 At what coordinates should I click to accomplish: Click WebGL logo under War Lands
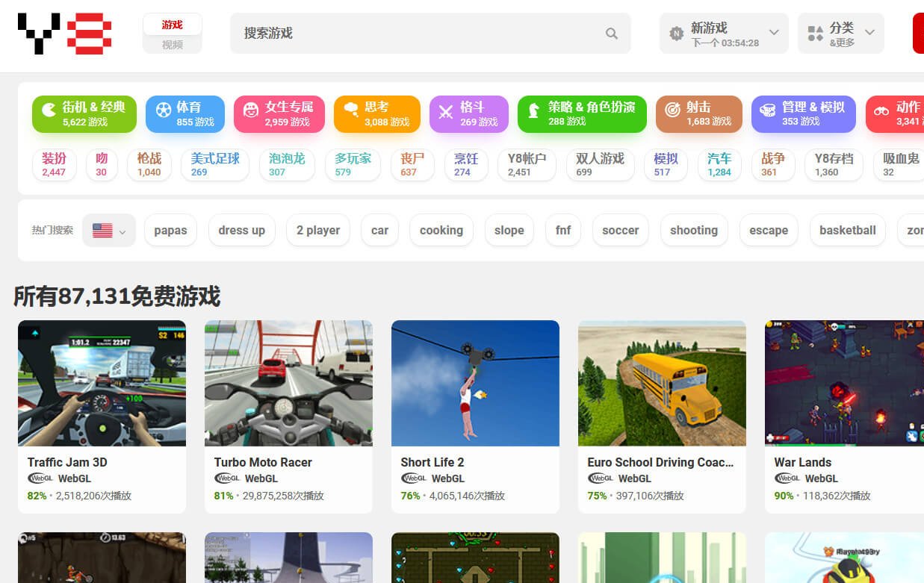click(787, 478)
